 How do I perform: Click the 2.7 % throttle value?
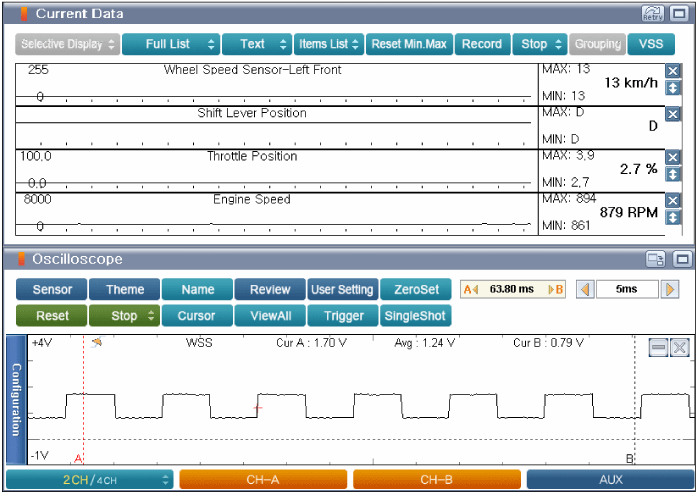(638, 169)
